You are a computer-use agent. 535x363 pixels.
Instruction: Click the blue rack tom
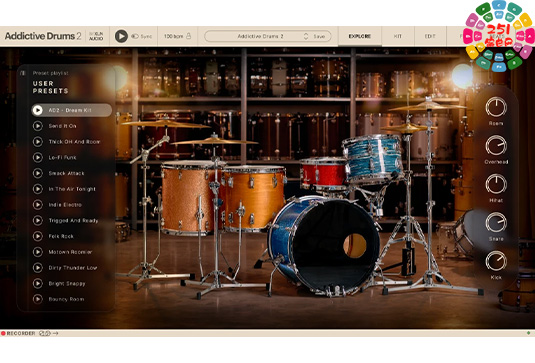point(373,159)
